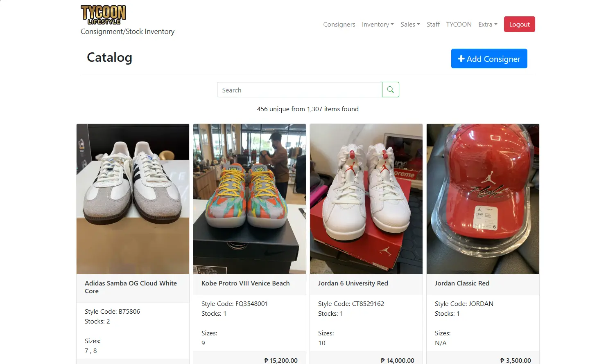Open the red Jordan cap image
615x364 pixels.
pos(483,199)
